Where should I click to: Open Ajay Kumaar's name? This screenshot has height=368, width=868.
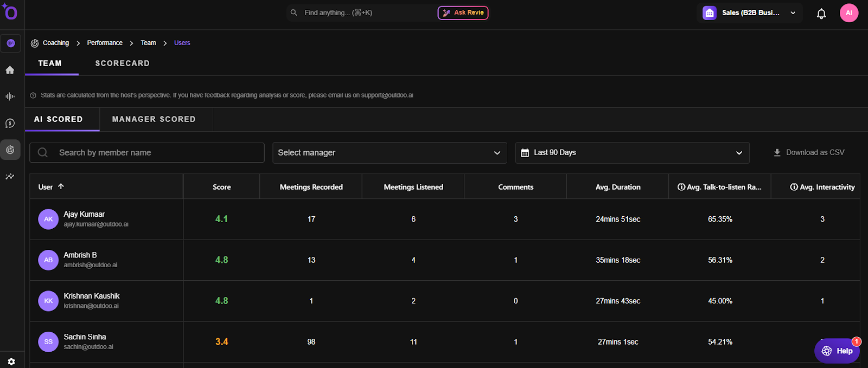pyautogui.click(x=84, y=214)
